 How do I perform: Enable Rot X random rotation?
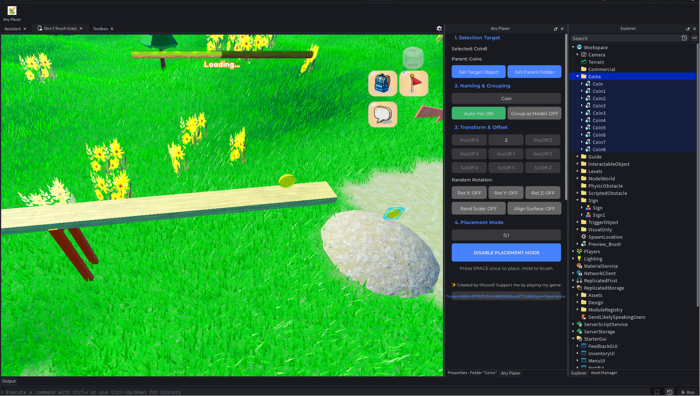point(469,193)
